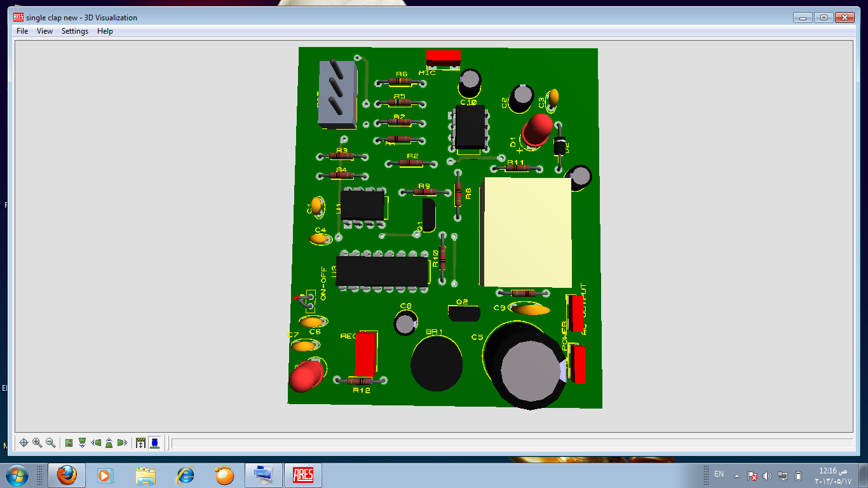The image size is (868, 488).
Task: Open the Settings menu
Action: (75, 31)
